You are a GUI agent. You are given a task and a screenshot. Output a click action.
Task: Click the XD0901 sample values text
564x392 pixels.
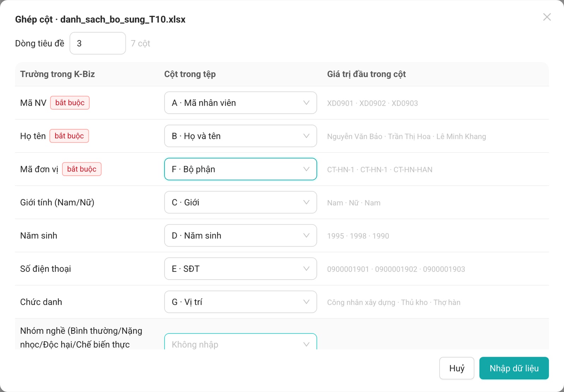tap(373, 103)
